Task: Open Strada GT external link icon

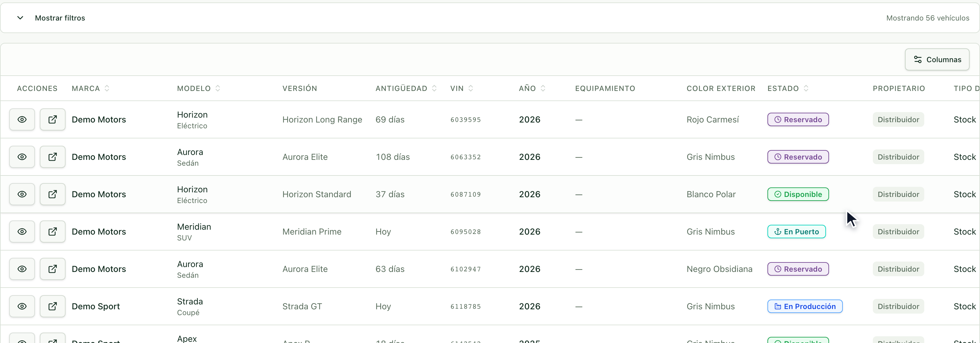Action: (x=52, y=306)
